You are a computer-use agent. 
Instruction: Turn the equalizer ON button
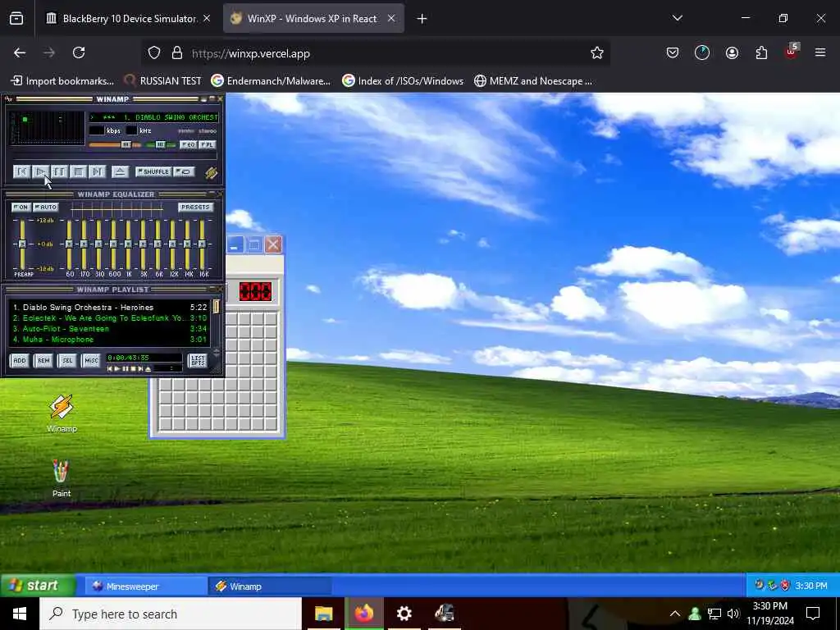(x=21, y=207)
